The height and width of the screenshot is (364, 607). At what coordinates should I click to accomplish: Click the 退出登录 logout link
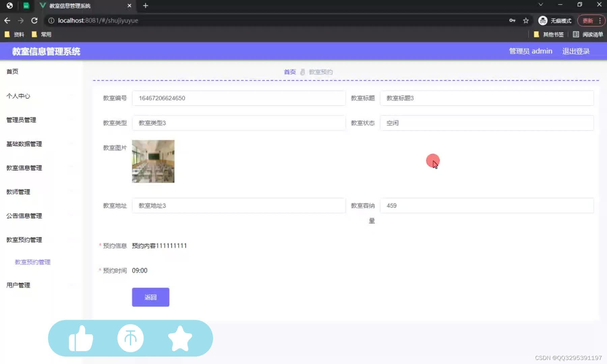click(576, 51)
